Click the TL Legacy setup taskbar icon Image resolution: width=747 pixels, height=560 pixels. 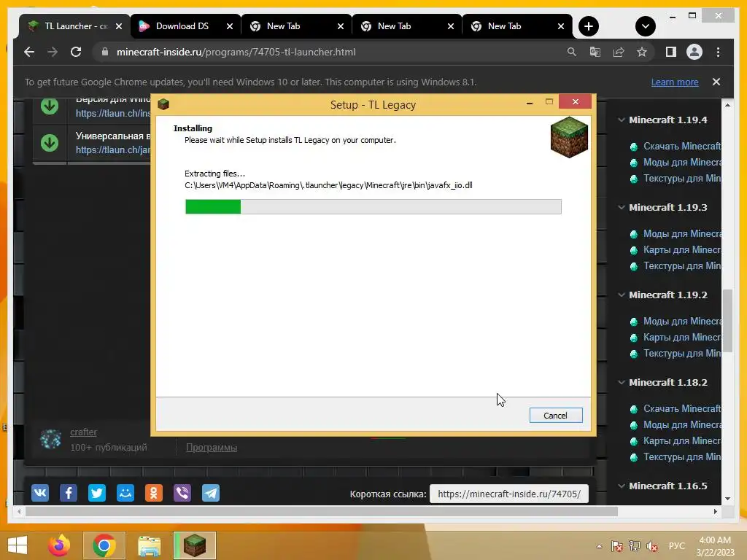click(194, 545)
